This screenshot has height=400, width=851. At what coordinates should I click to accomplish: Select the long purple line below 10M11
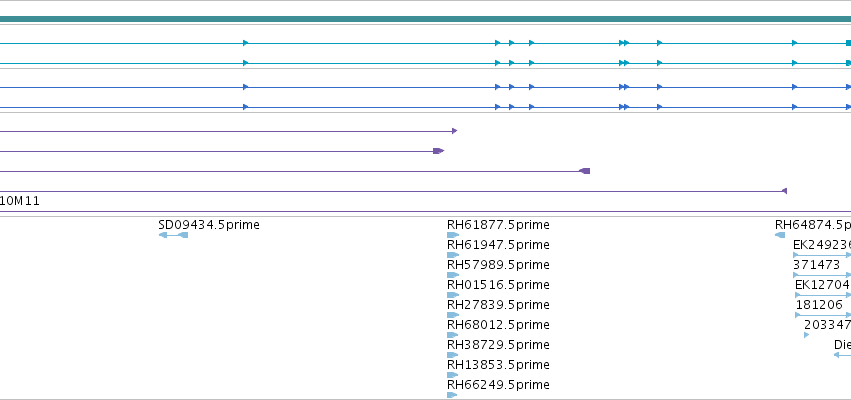tap(426, 212)
